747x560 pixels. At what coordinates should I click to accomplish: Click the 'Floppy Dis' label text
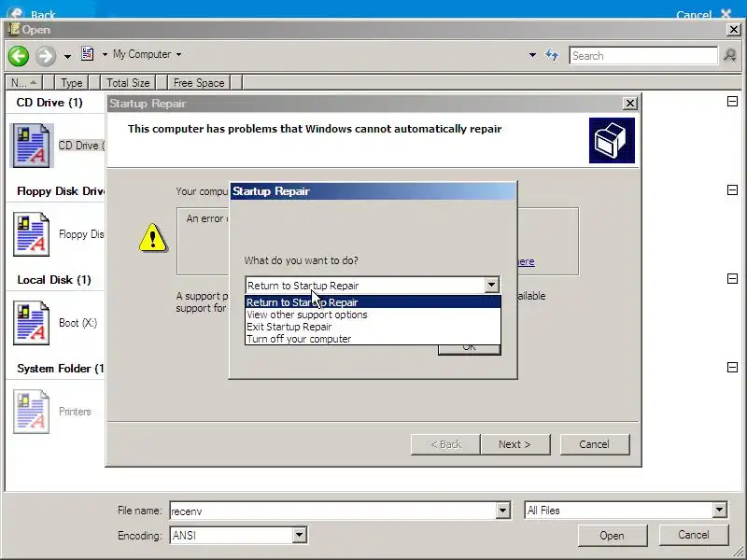pos(81,234)
